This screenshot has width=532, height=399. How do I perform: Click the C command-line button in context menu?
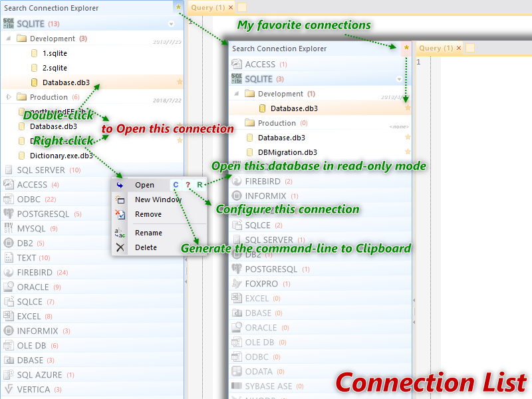pos(176,185)
